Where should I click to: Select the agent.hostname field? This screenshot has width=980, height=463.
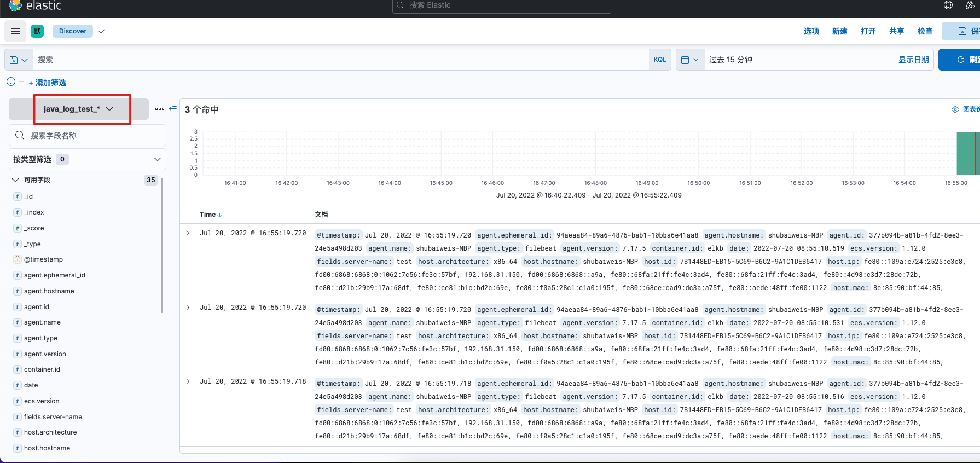pyautogui.click(x=49, y=291)
